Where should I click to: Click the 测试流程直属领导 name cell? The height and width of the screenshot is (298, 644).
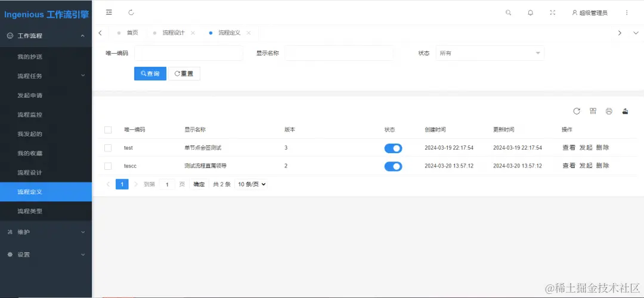tap(206, 166)
